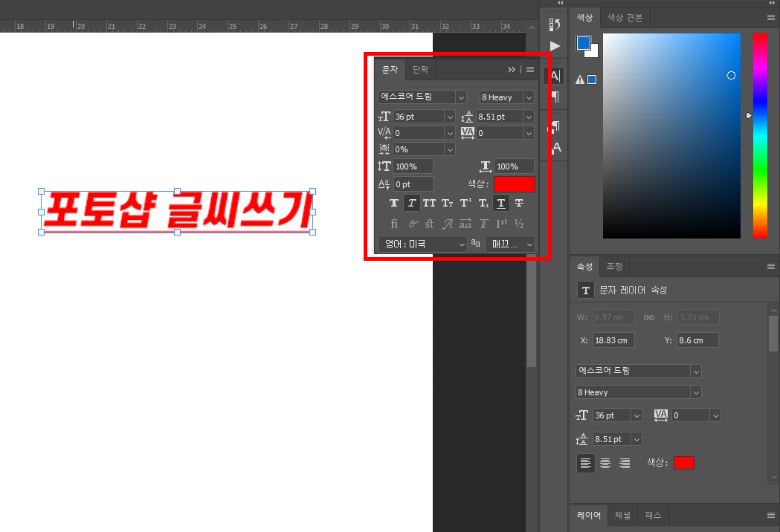Open the 매끄… anti-aliasing method dropdown
The height and width of the screenshot is (532, 780).
coord(510,244)
